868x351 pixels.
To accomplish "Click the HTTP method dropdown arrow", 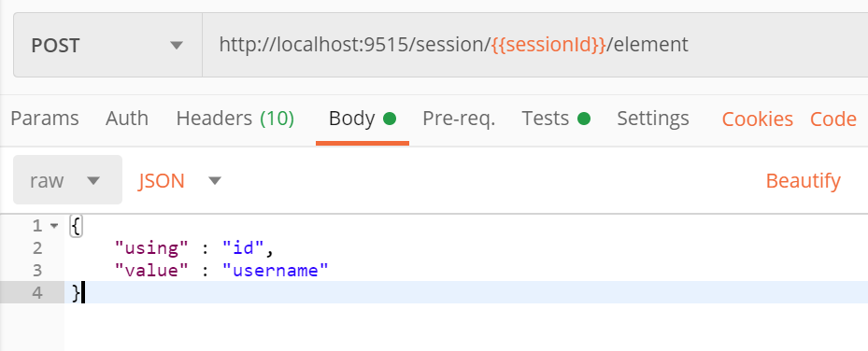I will tap(176, 46).
